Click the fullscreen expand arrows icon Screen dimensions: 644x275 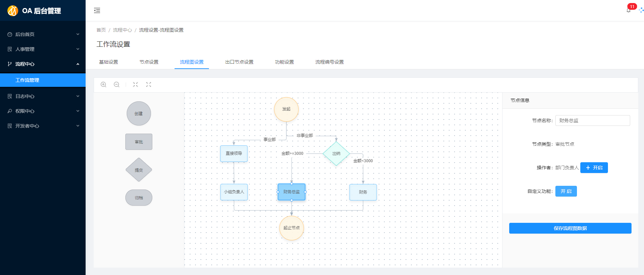click(149, 84)
